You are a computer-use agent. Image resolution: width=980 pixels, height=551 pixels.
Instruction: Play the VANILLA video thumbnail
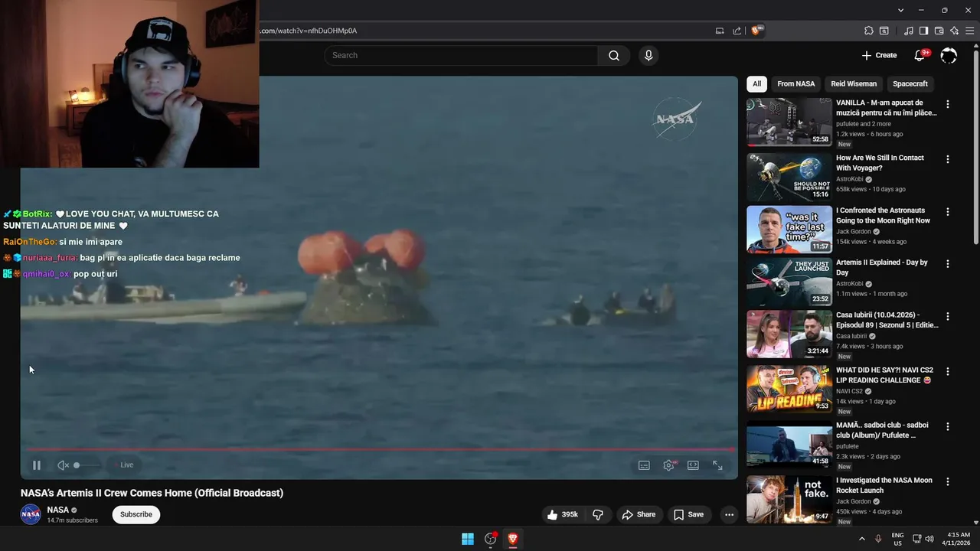(789, 122)
